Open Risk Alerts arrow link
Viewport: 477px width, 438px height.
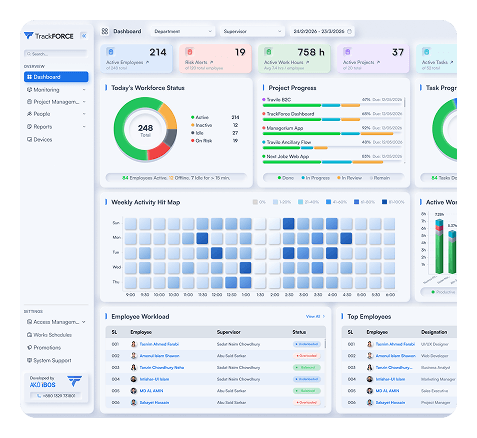[211, 62]
